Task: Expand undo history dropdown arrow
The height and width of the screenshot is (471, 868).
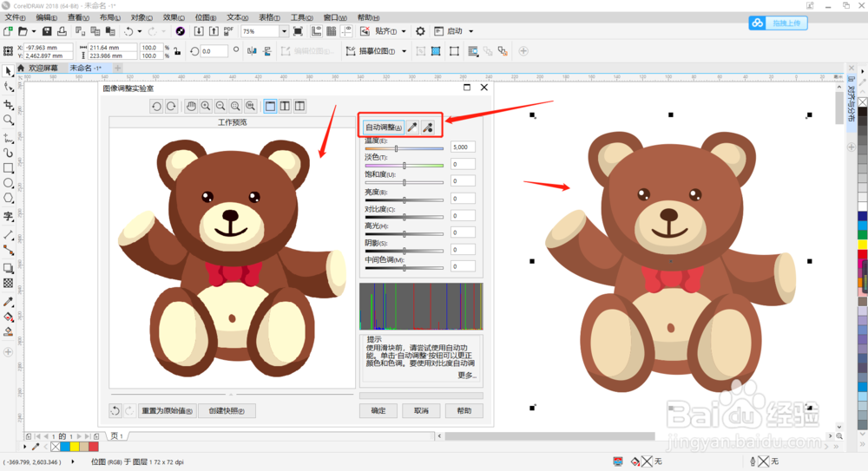Action: pyautogui.click(x=140, y=31)
